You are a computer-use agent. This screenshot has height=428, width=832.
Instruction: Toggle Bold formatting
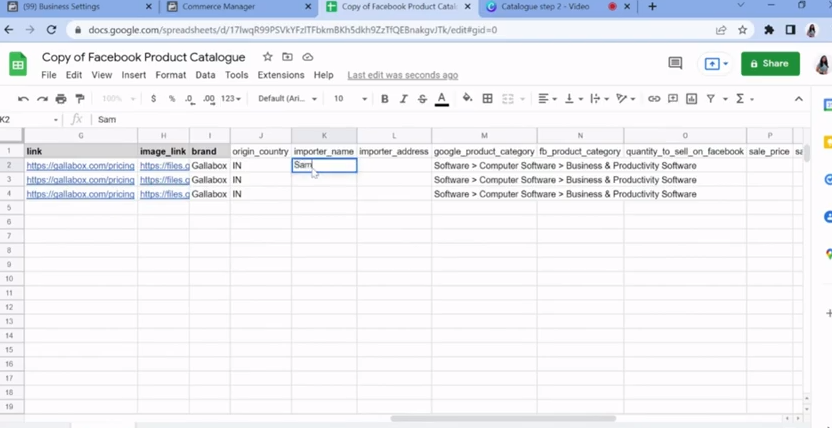tap(385, 99)
